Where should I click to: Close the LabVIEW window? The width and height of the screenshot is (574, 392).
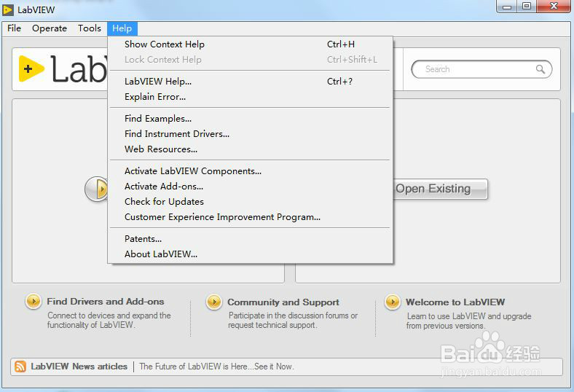click(x=554, y=7)
